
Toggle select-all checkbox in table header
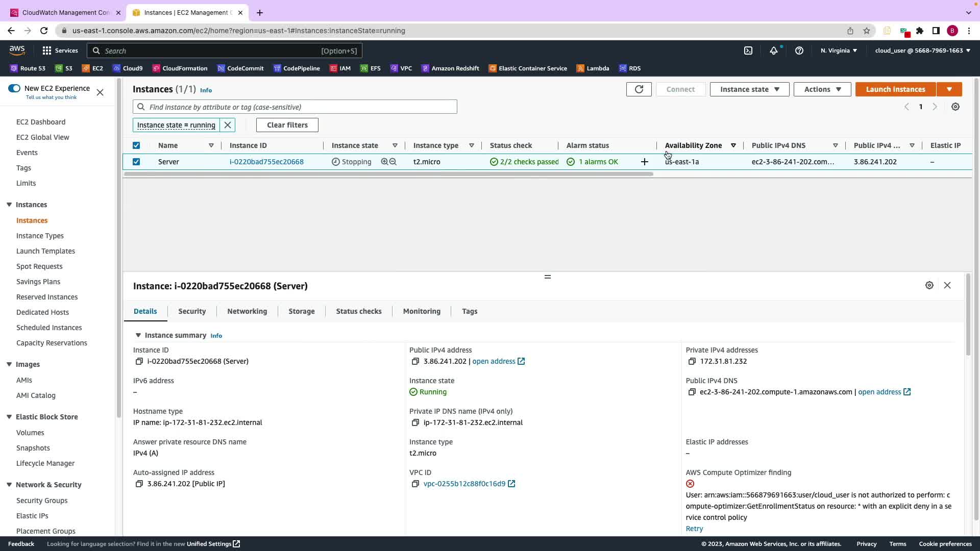pyautogui.click(x=136, y=145)
